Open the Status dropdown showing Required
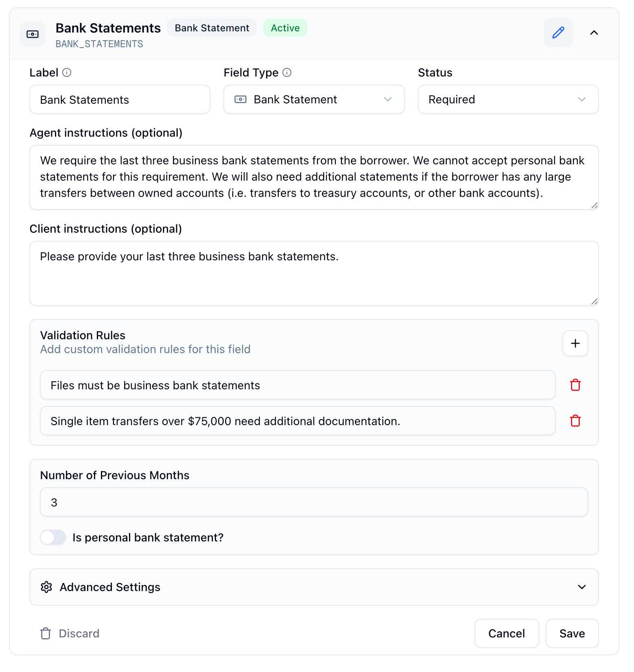634x672 pixels. pos(582,99)
